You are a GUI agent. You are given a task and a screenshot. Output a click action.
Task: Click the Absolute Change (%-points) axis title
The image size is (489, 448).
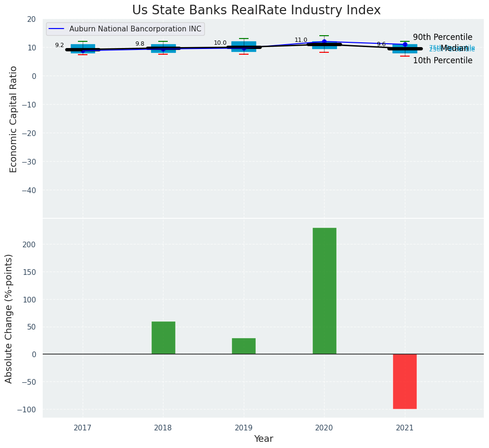tap(9, 318)
